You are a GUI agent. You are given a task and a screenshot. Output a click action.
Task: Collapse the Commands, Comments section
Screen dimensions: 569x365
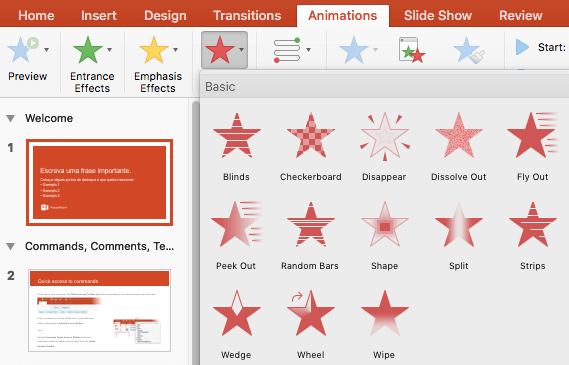(11, 247)
